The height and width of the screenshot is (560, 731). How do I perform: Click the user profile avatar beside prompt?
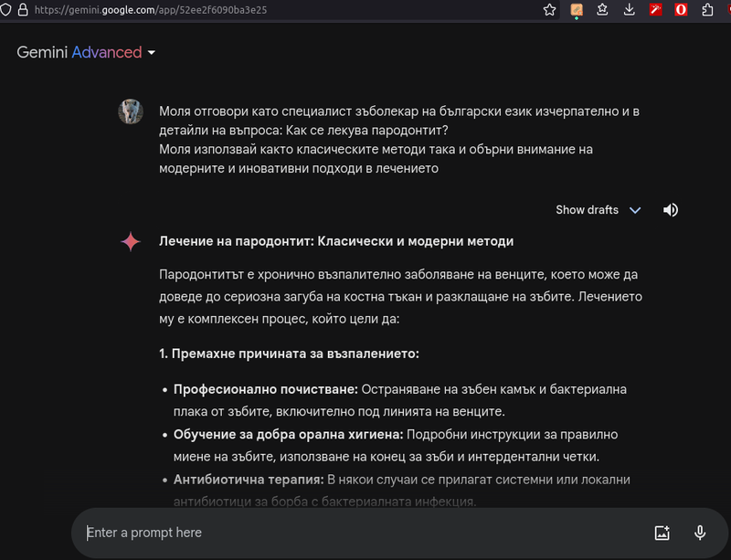coord(131,112)
